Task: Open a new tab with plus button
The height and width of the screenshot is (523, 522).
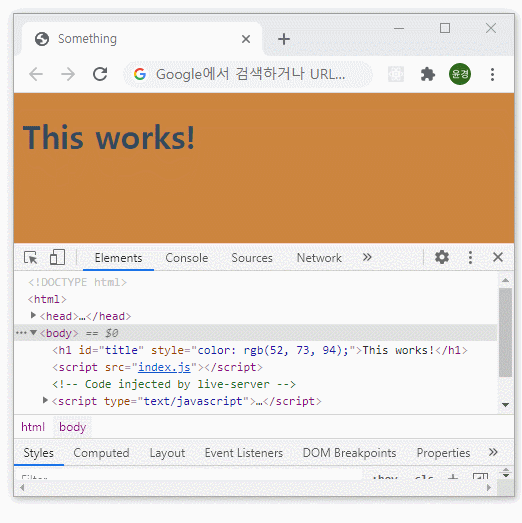Action: (x=284, y=39)
